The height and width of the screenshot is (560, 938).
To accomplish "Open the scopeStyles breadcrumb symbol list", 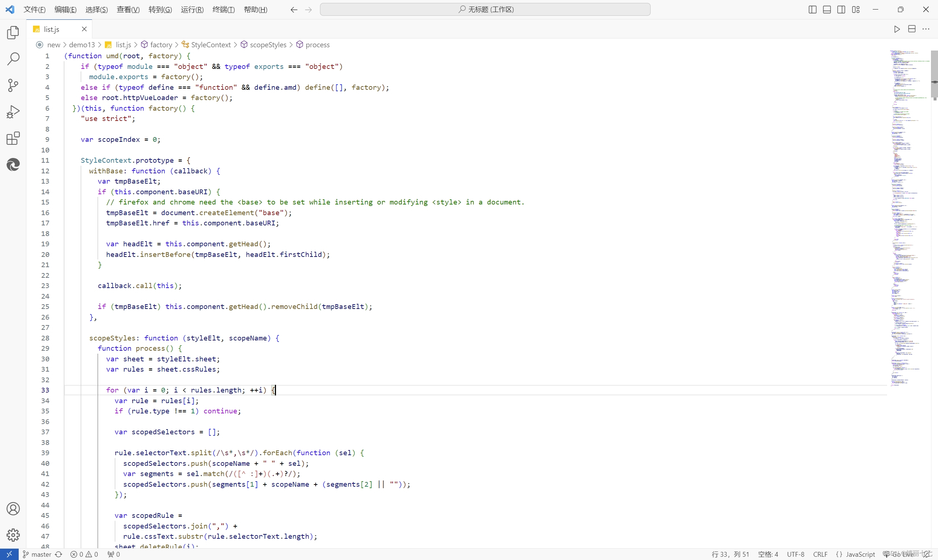I will (268, 45).
